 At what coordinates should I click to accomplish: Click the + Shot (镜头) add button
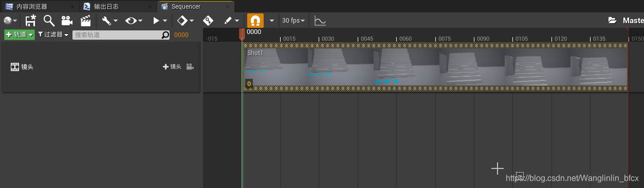click(172, 67)
